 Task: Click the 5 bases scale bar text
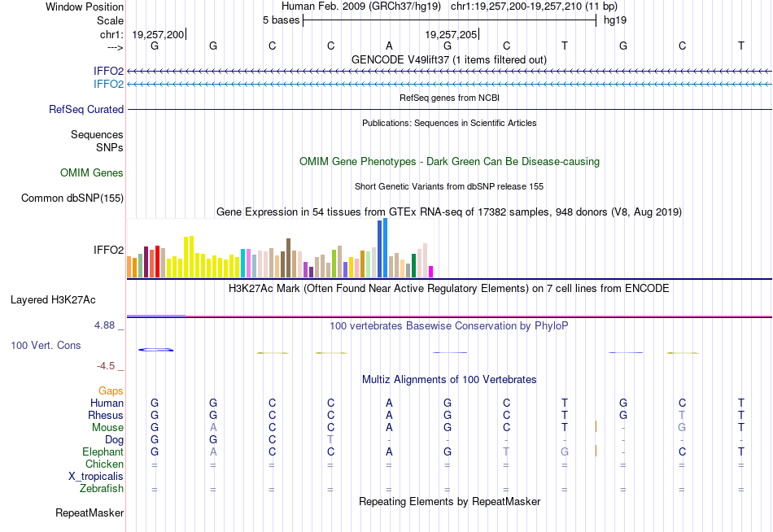click(x=281, y=20)
